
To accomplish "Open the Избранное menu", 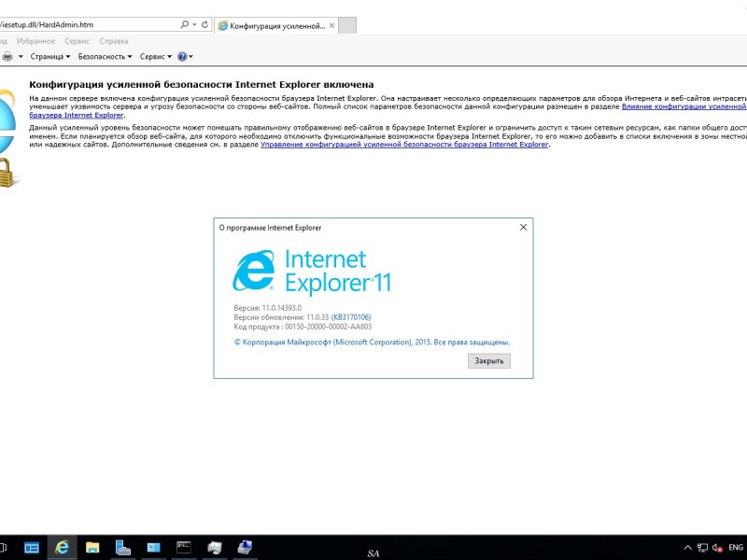I will pyautogui.click(x=35, y=41).
